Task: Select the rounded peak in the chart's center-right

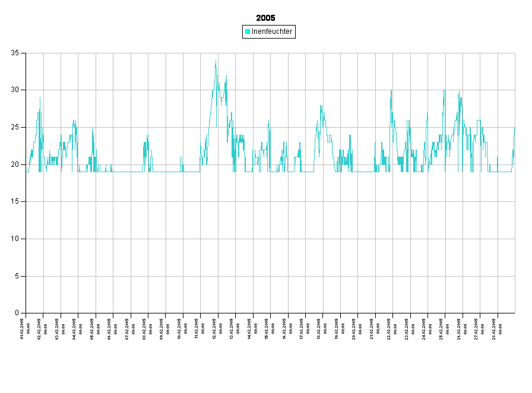Action: [x=321, y=106]
